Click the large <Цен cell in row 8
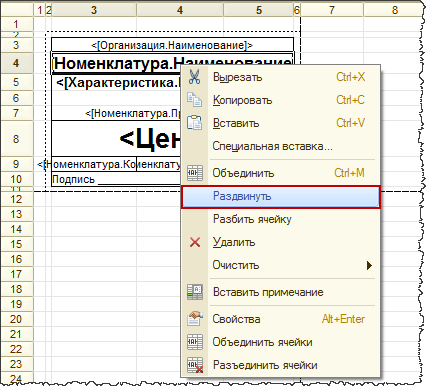The height and width of the screenshot is (389, 426). click(117, 139)
